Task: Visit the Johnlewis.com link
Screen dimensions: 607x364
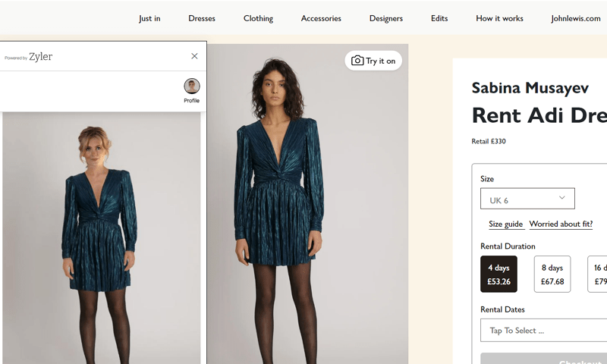Action: (576, 18)
